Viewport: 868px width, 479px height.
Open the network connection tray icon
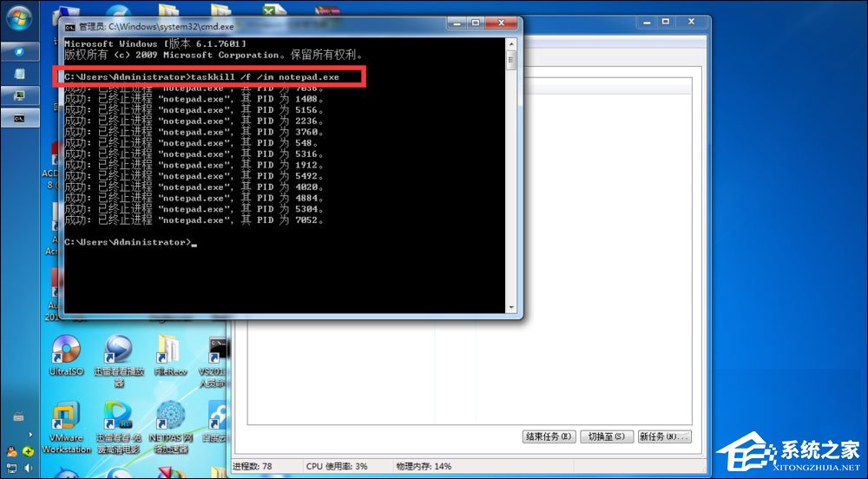pos(11,468)
